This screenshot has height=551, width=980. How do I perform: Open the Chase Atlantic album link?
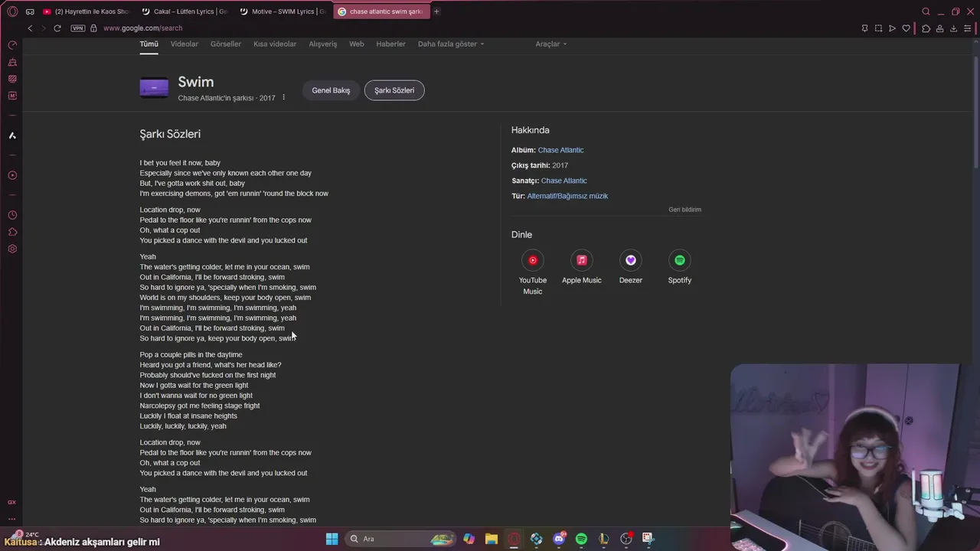(x=560, y=150)
